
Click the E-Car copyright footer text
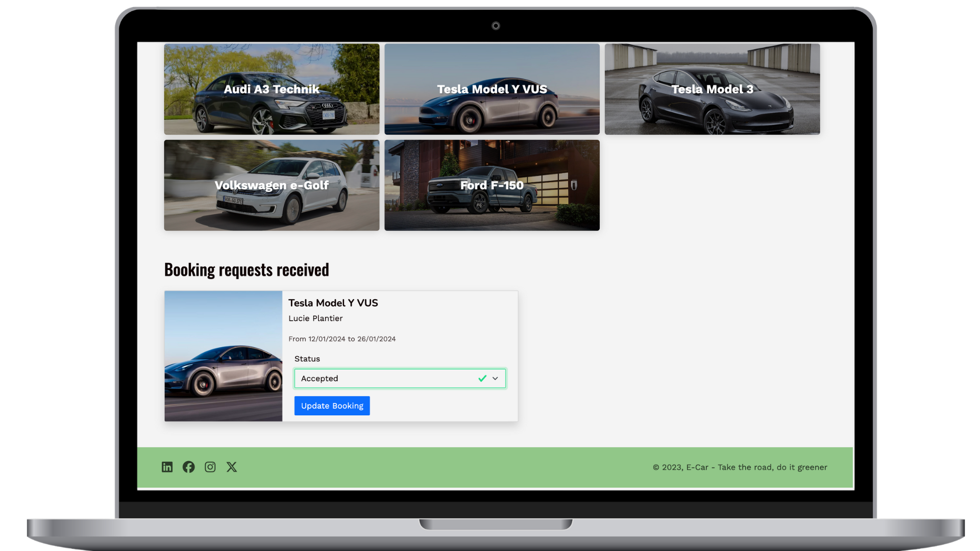(x=740, y=467)
